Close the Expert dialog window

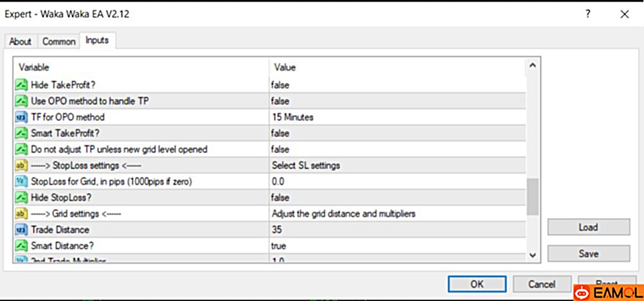625,14
